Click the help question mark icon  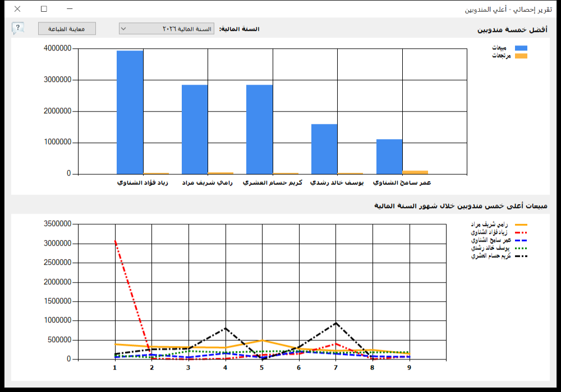(17, 28)
